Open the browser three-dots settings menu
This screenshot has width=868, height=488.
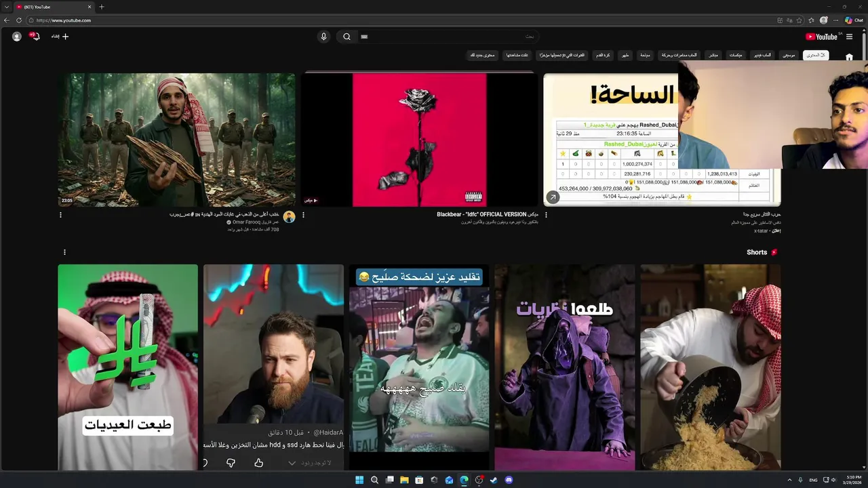coord(836,20)
